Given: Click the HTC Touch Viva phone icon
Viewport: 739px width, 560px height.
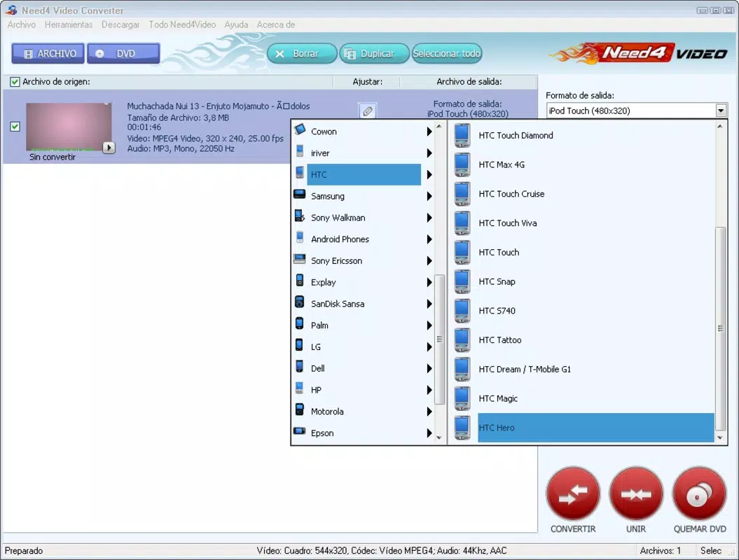Looking at the screenshot, I should pyautogui.click(x=462, y=223).
